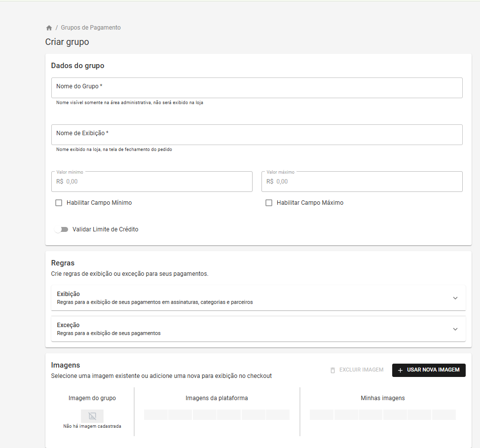Click the 'Criar grupo' page title

(x=67, y=42)
